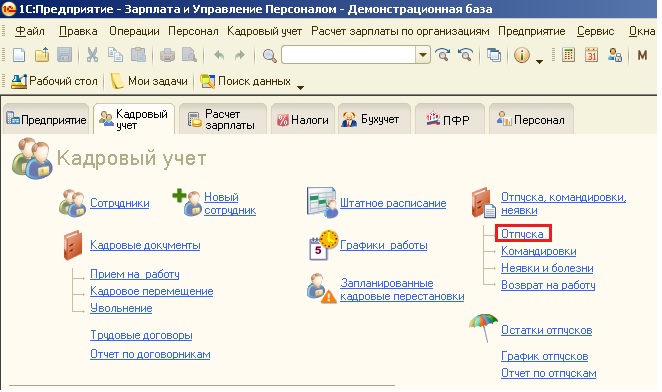Click the Open file folder icon
662x392 pixels.
tap(42, 55)
